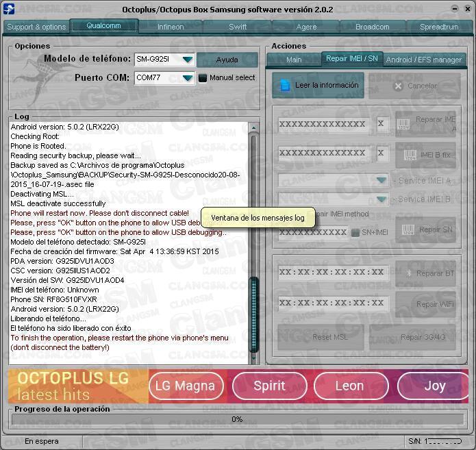This screenshot has height=450, width=476.
Task: Click the log scroll down arrow
Action: pyautogui.click(x=254, y=359)
